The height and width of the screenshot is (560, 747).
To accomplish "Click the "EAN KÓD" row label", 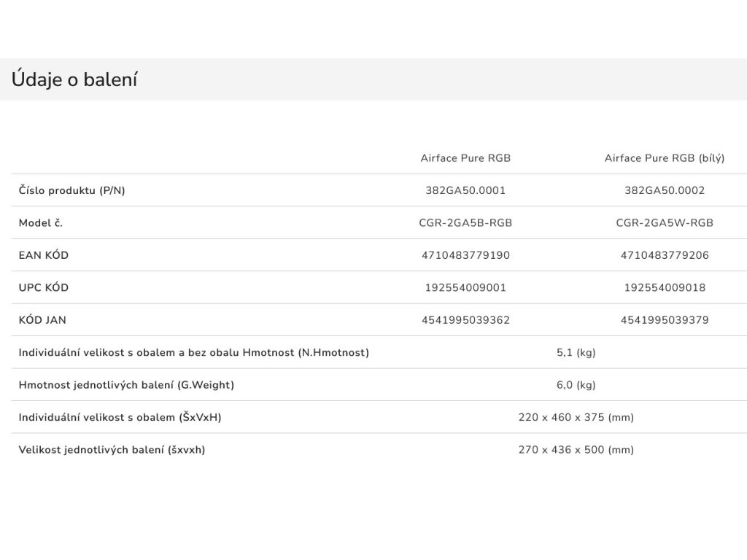I will tap(44, 255).
